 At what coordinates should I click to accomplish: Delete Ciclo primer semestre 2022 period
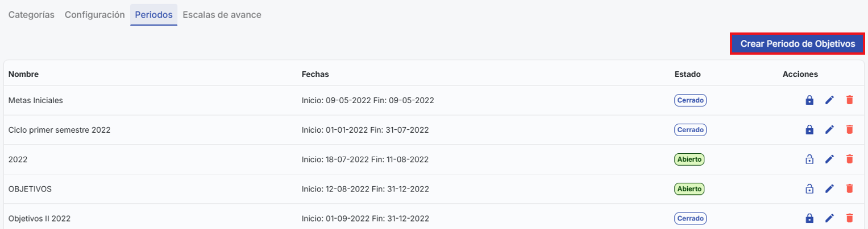[x=849, y=130]
